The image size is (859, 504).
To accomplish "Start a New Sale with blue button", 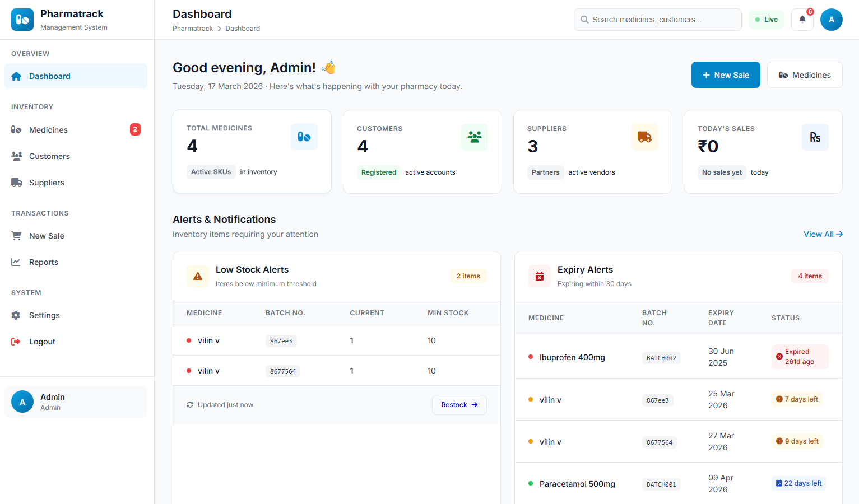I will (725, 75).
